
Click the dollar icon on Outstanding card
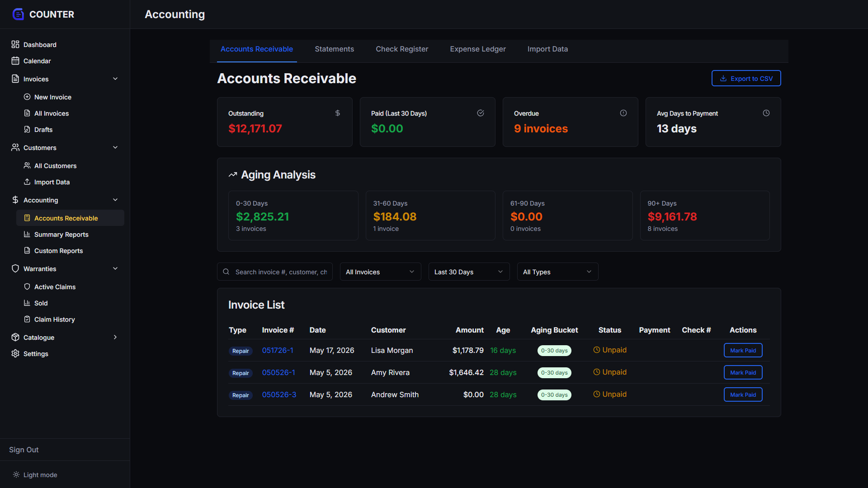(338, 113)
